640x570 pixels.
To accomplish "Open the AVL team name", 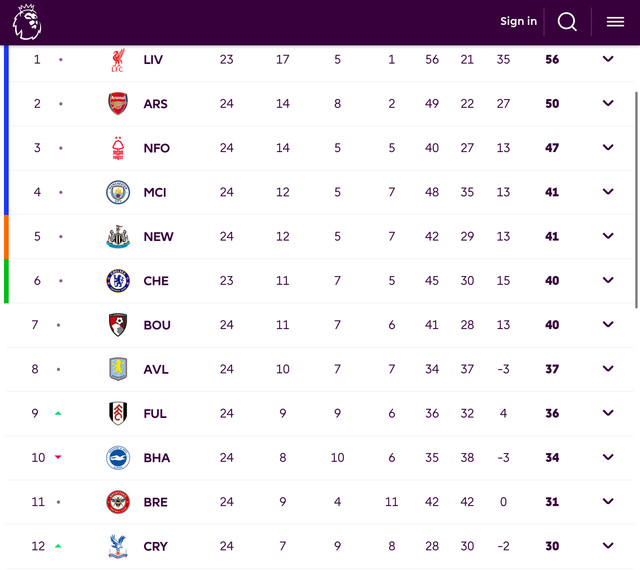I will pyautogui.click(x=156, y=370).
